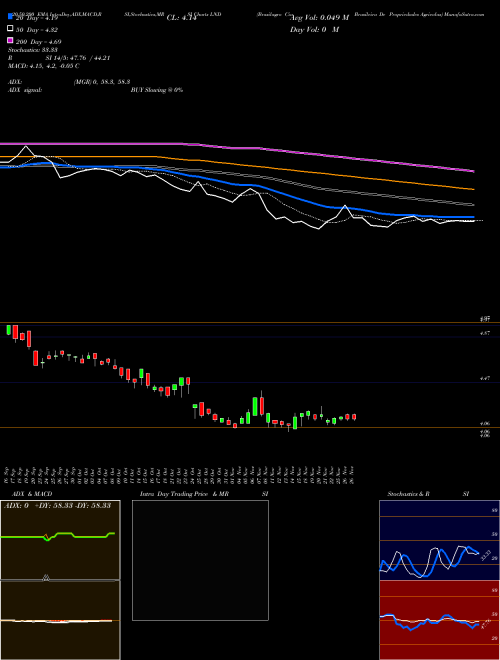Click the green ADX line chart panel
This screenshot has width=500, height=660.
click(x=60, y=540)
